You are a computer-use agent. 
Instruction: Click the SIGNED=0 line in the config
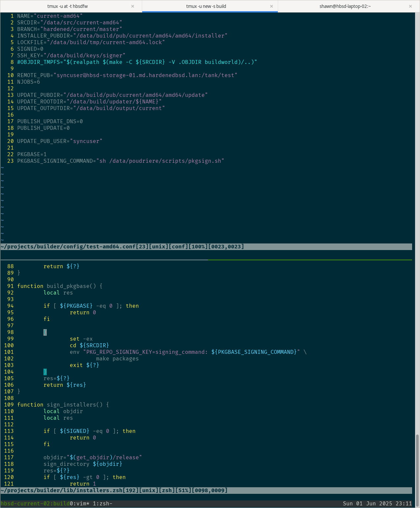click(x=30, y=49)
